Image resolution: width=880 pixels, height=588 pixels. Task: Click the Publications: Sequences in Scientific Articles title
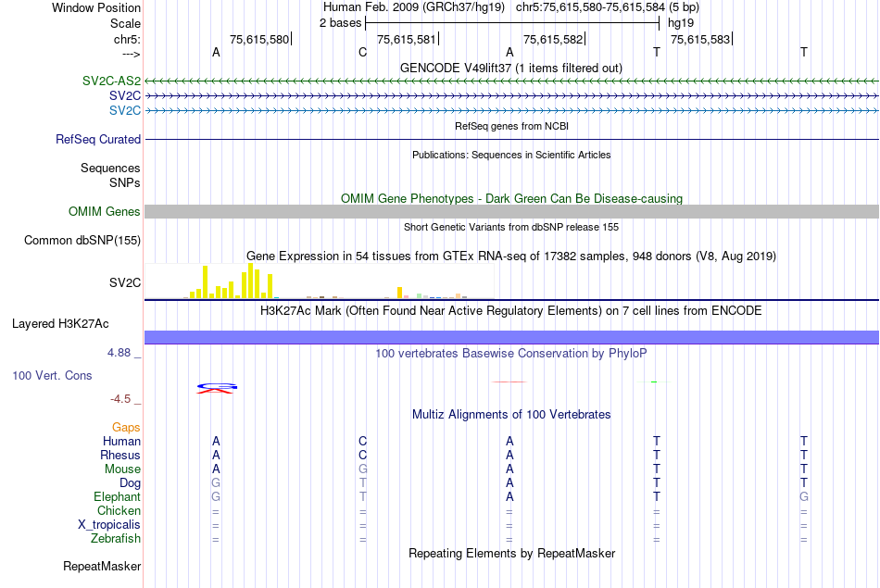coord(511,155)
